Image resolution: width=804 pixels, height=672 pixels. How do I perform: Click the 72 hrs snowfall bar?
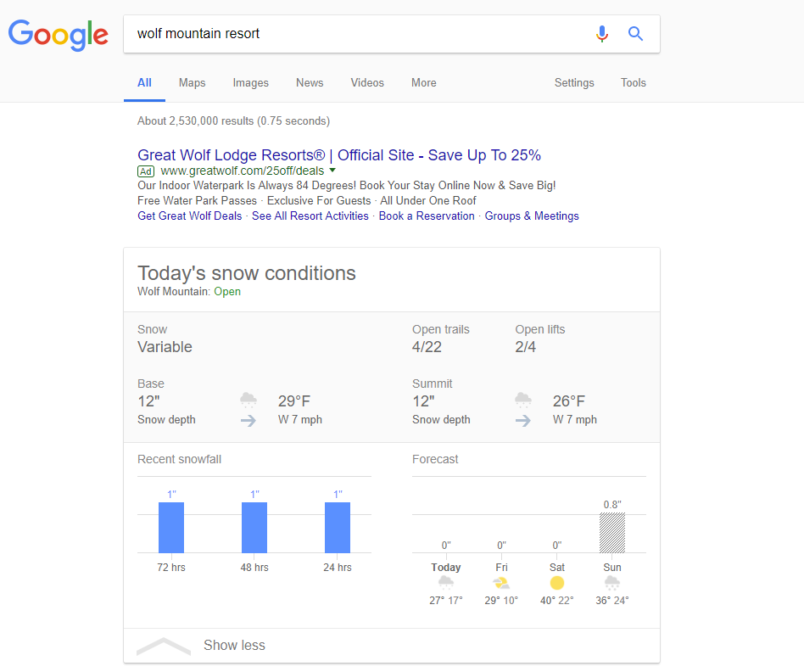171,528
